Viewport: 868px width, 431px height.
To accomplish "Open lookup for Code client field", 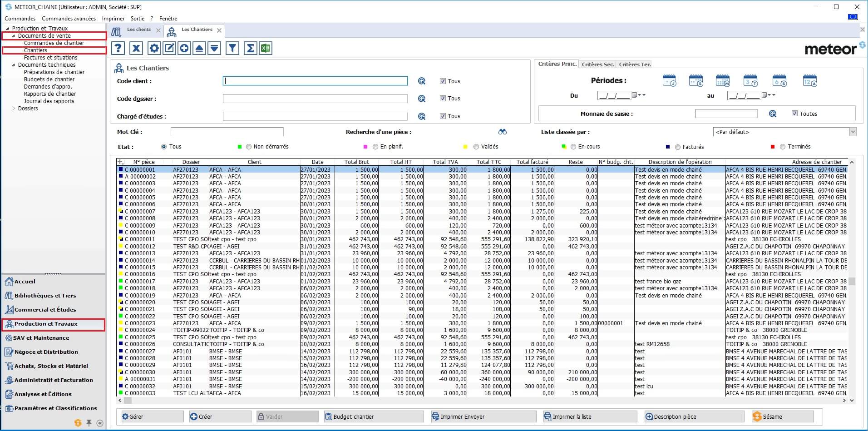I will 422,81.
